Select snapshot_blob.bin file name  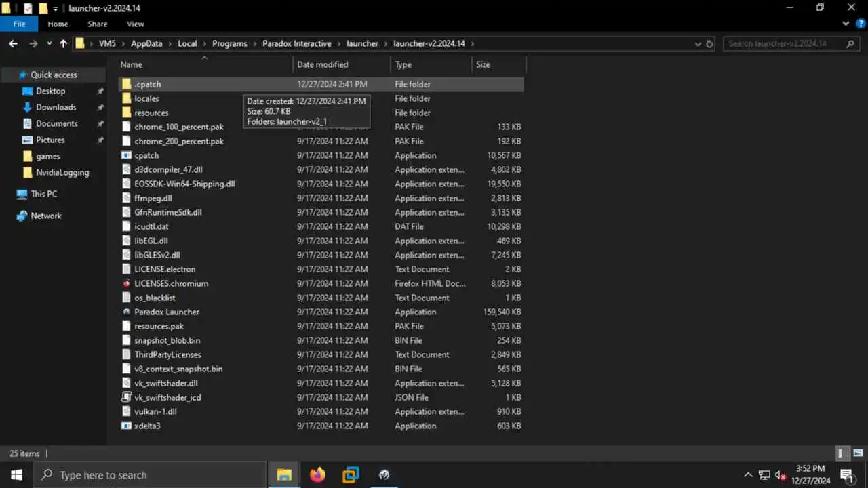pyautogui.click(x=167, y=340)
